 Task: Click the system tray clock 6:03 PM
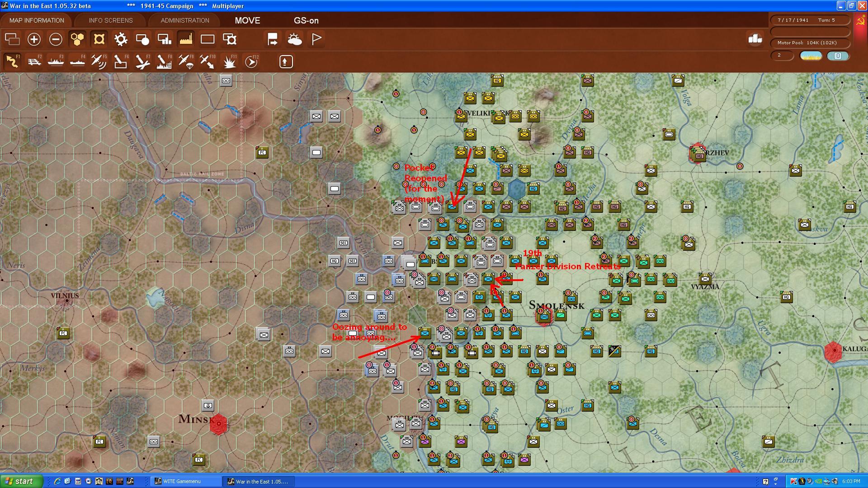click(851, 481)
